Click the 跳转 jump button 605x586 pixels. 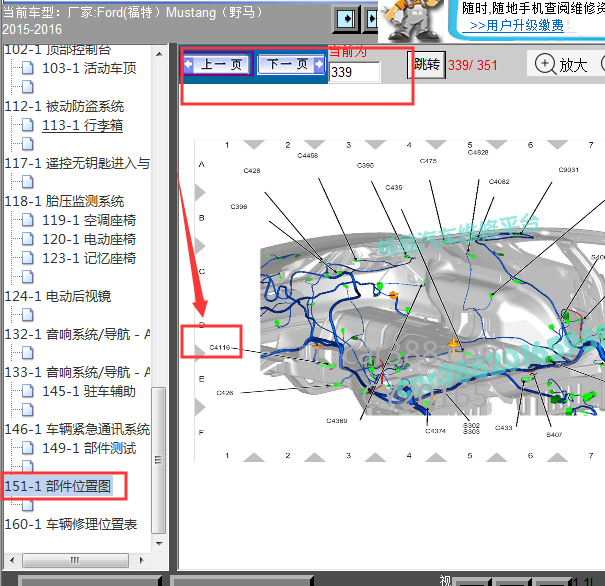pyautogui.click(x=426, y=65)
